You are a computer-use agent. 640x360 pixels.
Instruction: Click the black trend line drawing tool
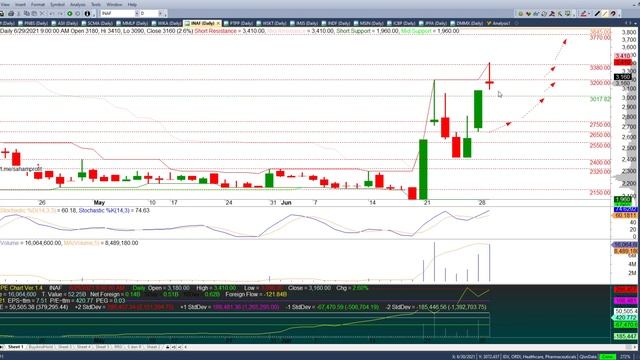click(x=597, y=14)
